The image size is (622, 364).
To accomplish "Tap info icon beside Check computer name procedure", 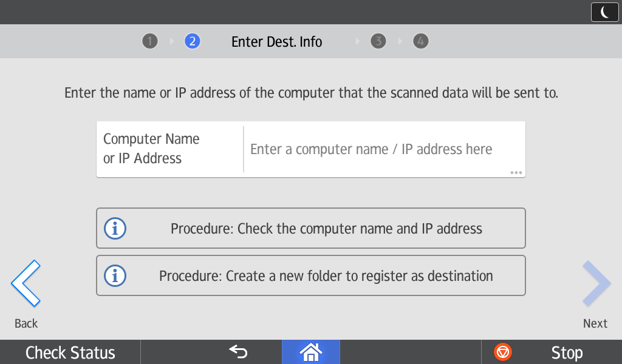I will (115, 229).
